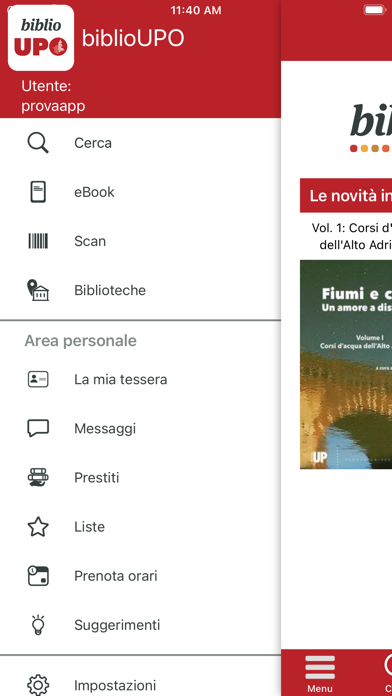Tap the Vol. 1: Corsi d'acqua title
The width and height of the screenshot is (392, 696).
pyautogui.click(x=352, y=237)
